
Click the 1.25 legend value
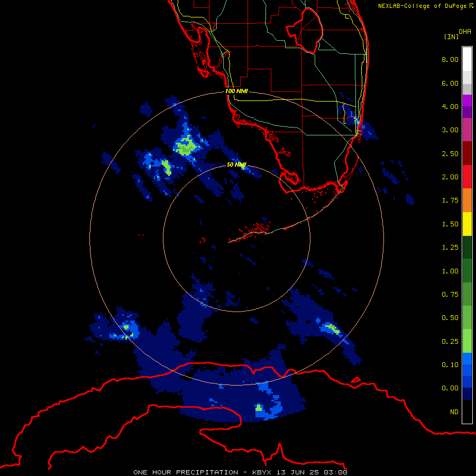click(450, 248)
